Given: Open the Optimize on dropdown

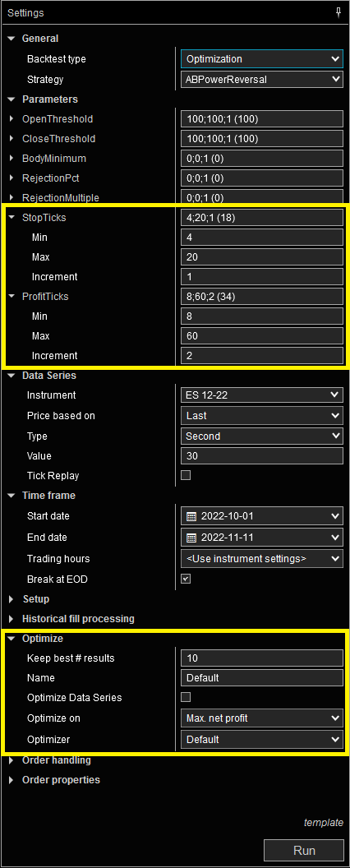Looking at the screenshot, I should [262, 718].
